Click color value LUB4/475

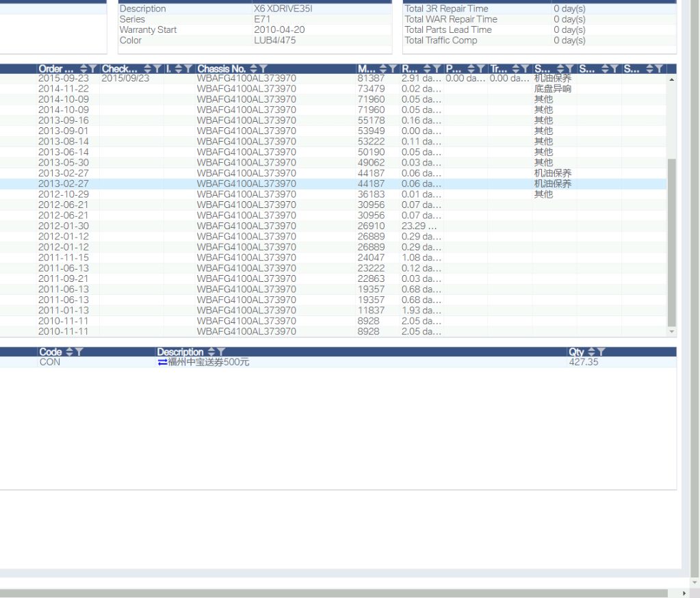(x=274, y=40)
